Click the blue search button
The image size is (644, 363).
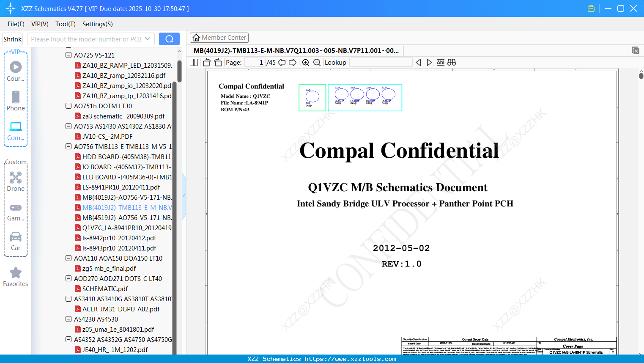point(169,39)
